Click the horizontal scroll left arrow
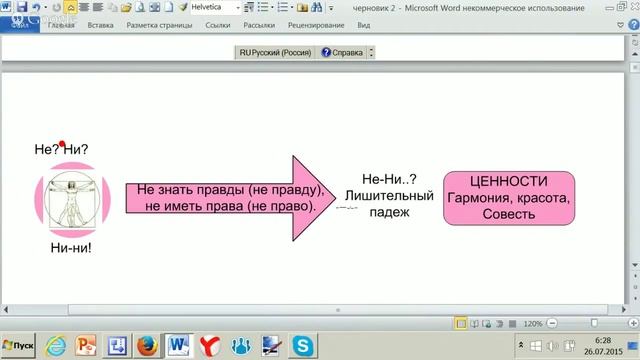The width and height of the screenshot is (640, 360). (5, 310)
